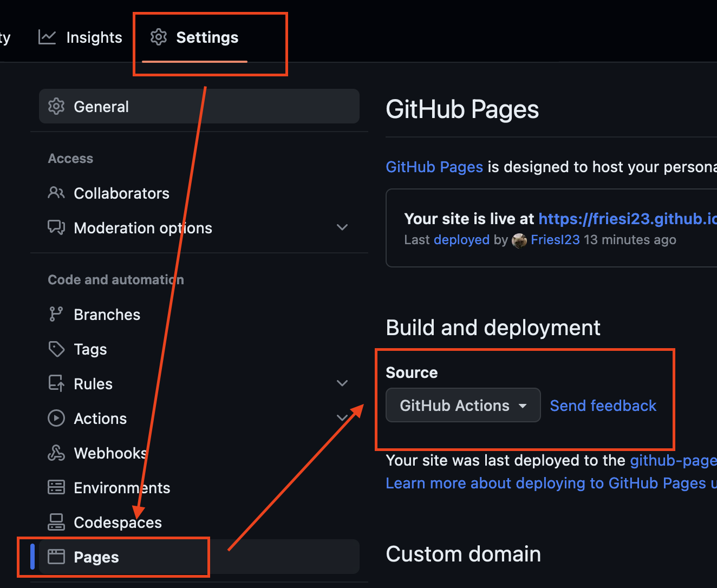Image resolution: width=717 pixels, height=588 pixels.
Task: Open the Settings tab
Action: [x=194, y=37]
